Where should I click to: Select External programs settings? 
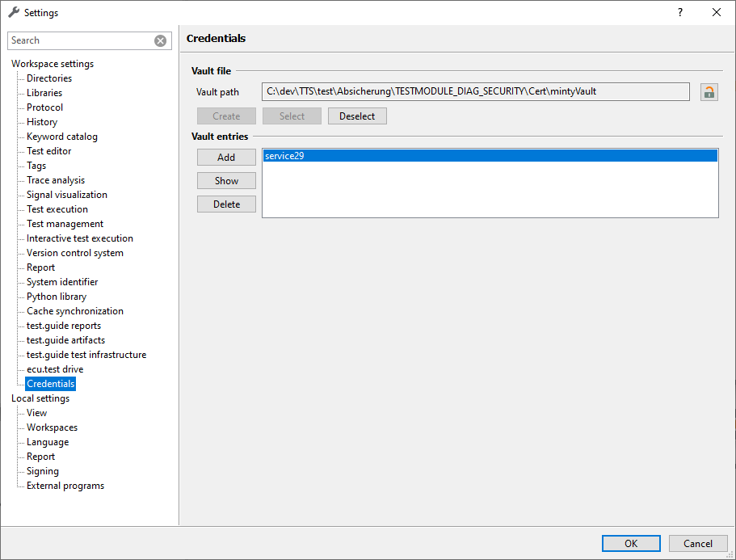pyautogui.click(x=65, y=486)
